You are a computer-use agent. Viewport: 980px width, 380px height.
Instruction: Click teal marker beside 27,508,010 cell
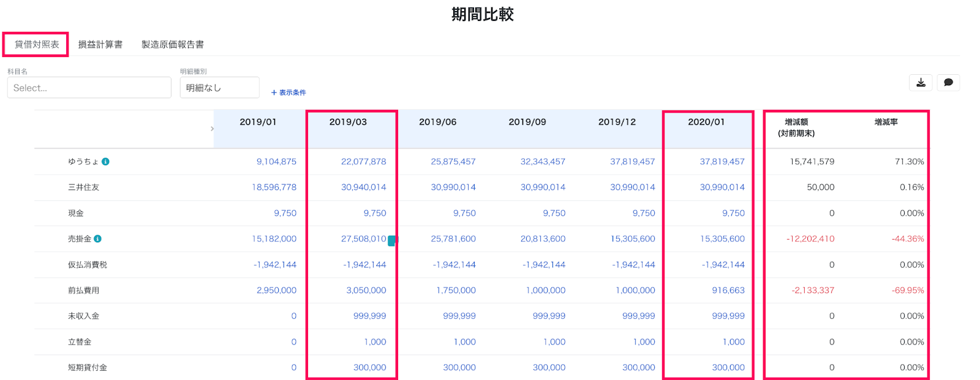pos(391,241)
